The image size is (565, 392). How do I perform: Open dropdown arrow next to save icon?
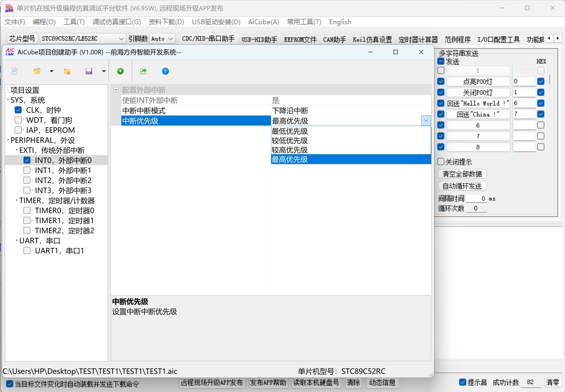tap(104, 71)
